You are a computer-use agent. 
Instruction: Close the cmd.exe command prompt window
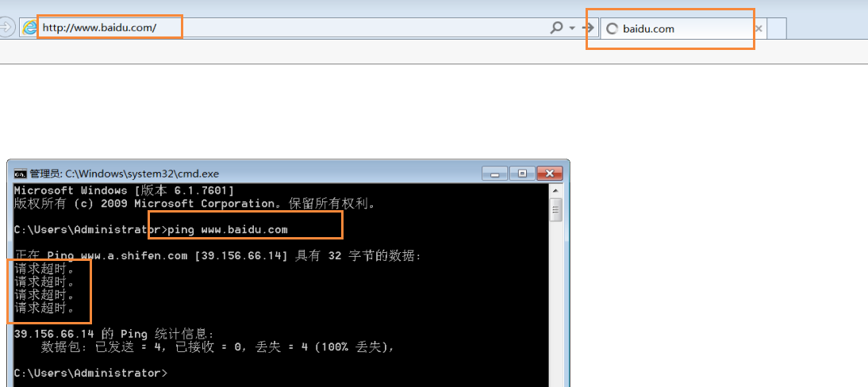pyautogui.click(x=548, y=173)
